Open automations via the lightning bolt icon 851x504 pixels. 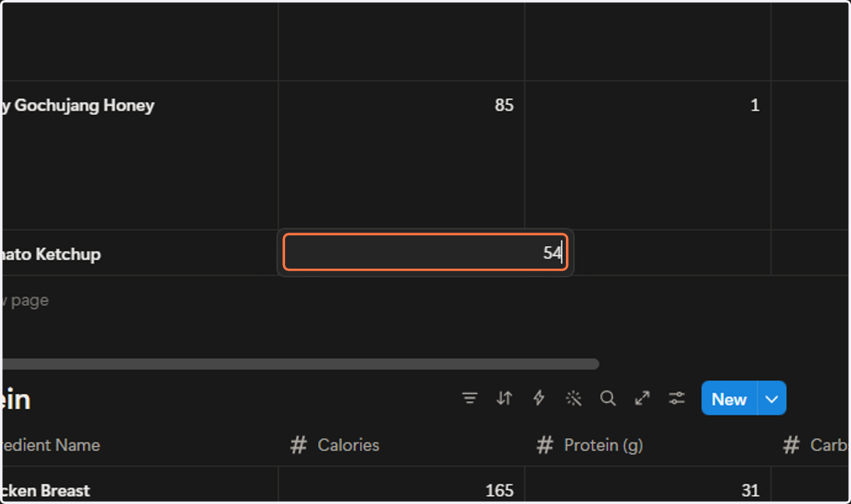pyautogui.click(x=539, y=398)
